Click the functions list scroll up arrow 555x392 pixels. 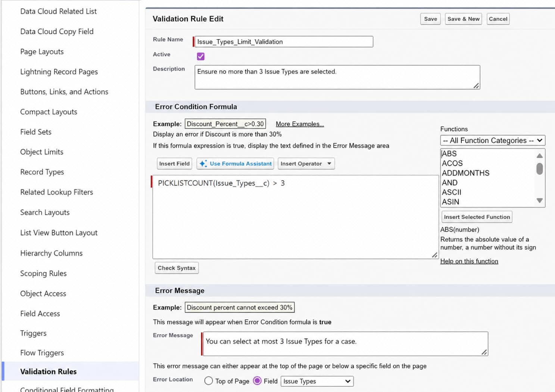(539, 155)
